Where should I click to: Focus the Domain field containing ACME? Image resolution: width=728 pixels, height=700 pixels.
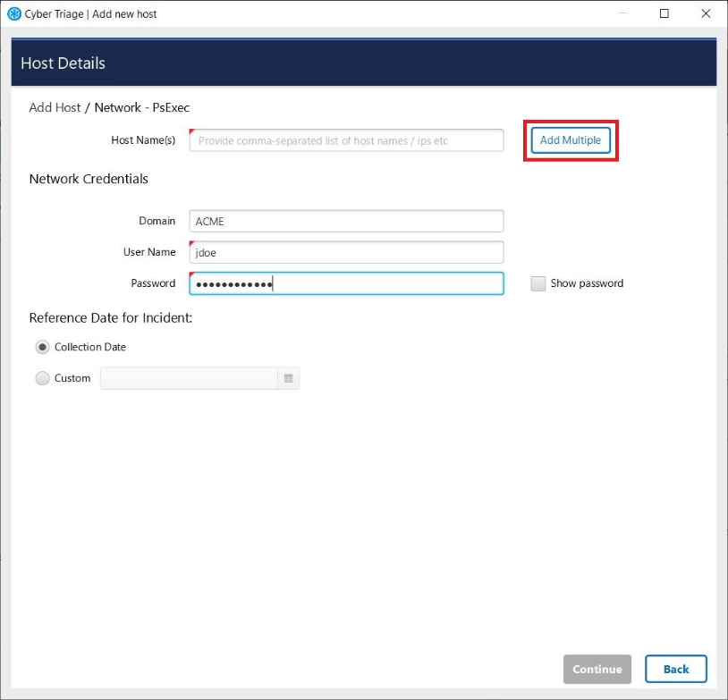[346, 222]
